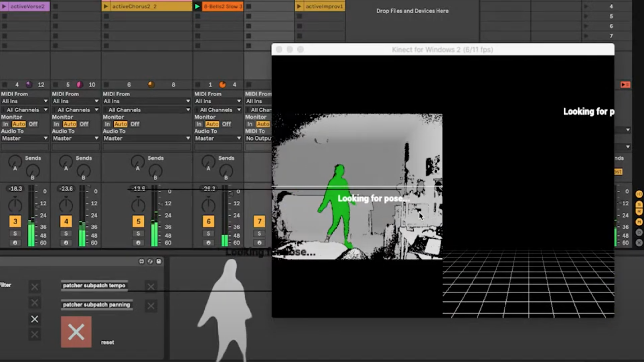Open the Drop Files and Devices Here area
This screenshot has height=362, width=644.
point(412,10)
